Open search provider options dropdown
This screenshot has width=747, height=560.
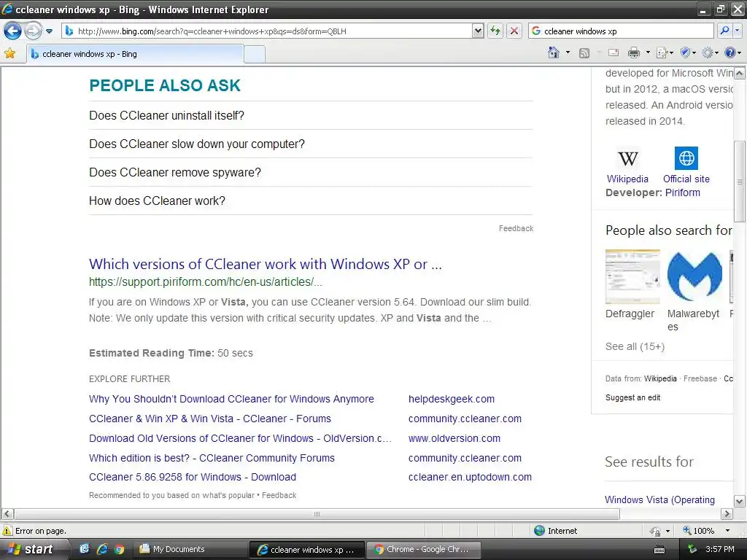coord(737,31)
